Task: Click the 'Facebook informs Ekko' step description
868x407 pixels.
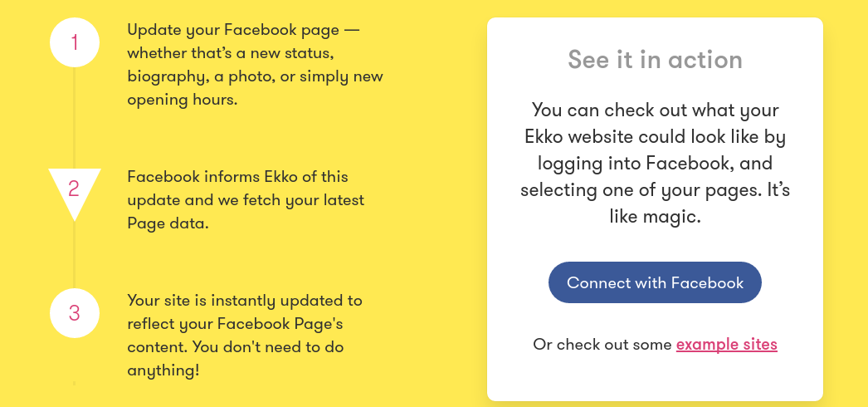Action: [246, 200]
